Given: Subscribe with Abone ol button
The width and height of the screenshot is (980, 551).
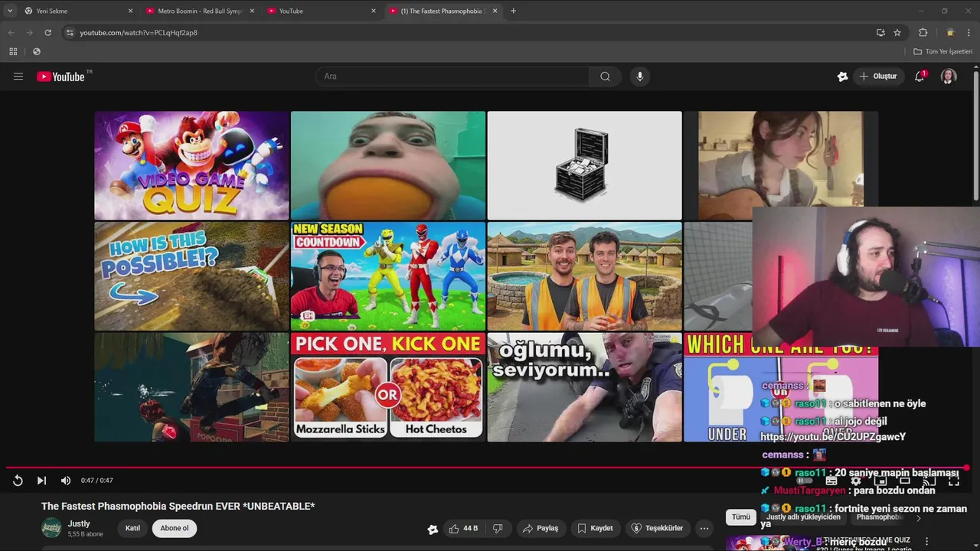Looking at the screenshot, I should tap(175, 528).
